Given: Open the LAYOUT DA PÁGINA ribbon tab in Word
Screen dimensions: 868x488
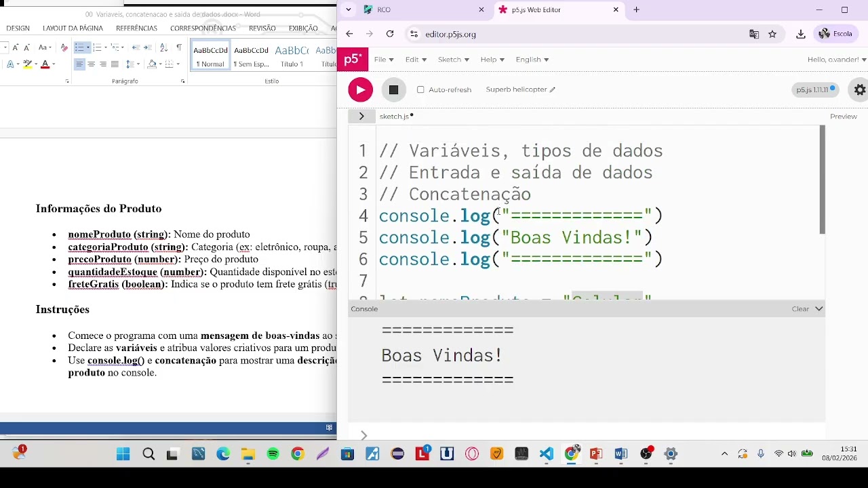Looking at the screenshot, I should [73, 28].
